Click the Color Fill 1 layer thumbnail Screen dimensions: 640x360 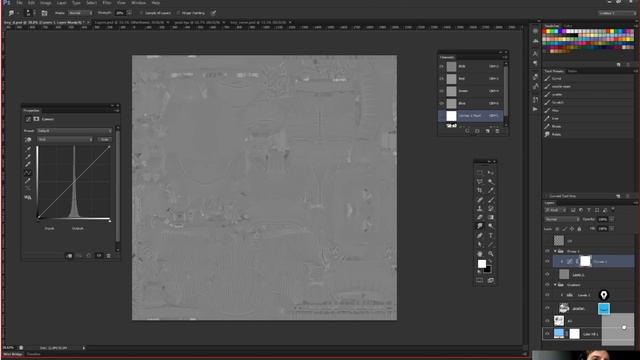pyautogui.click(x=558, y=333)
